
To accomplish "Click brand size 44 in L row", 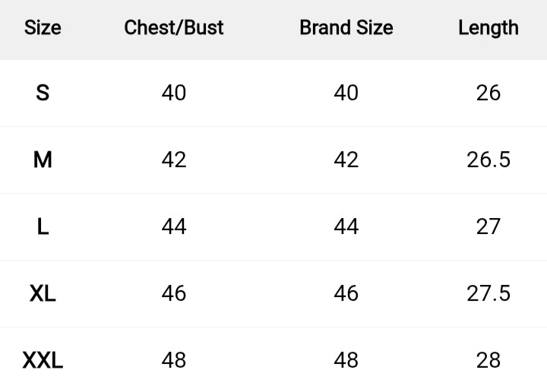I will [x=346, y=226].
